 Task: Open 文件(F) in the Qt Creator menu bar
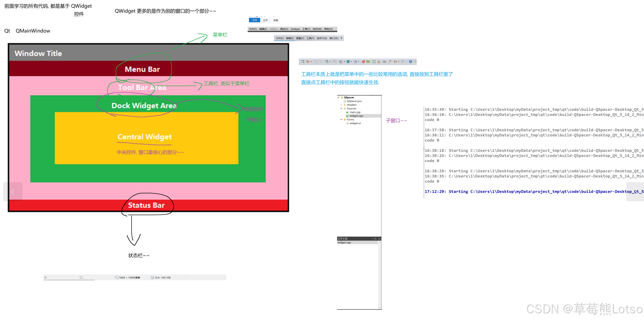[253, 29]
